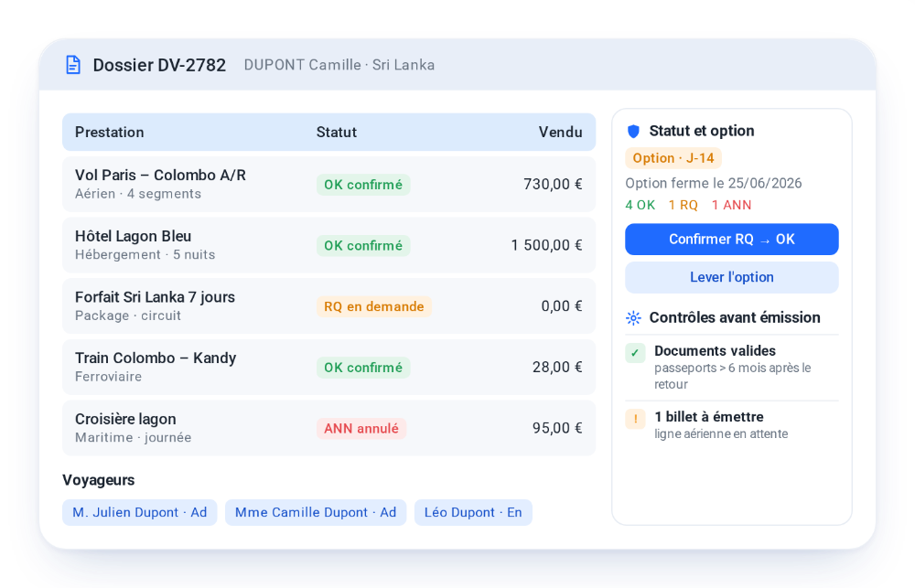
Task: Click the RQ en demande status badge
Action: [374, 306]
